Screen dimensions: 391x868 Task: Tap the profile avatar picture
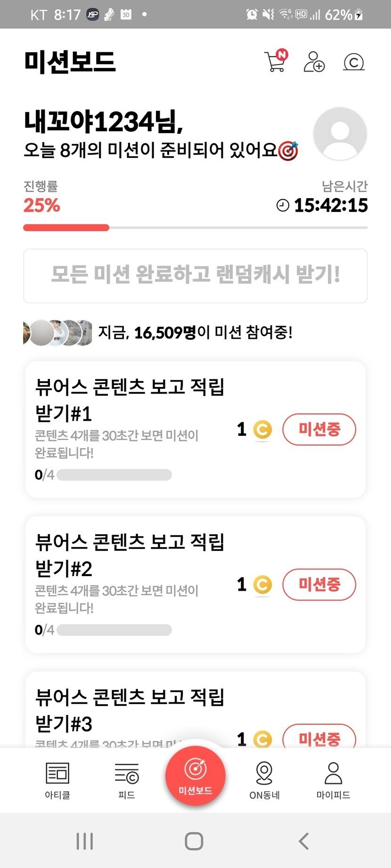(x=340, y=134)
